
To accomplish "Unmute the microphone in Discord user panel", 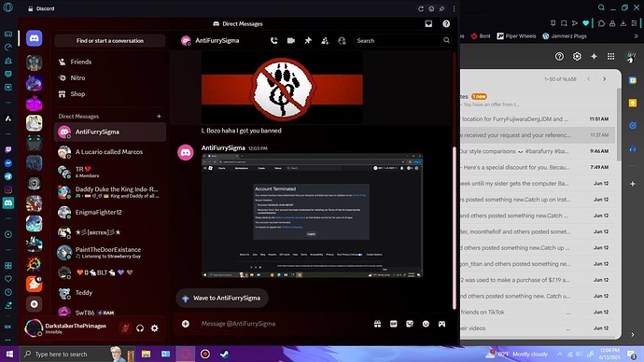I will 125,327.
